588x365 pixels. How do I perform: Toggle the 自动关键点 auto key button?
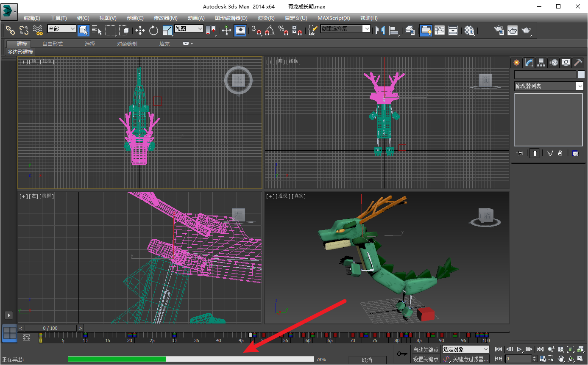pyautogui.click(x=426, y=350)
